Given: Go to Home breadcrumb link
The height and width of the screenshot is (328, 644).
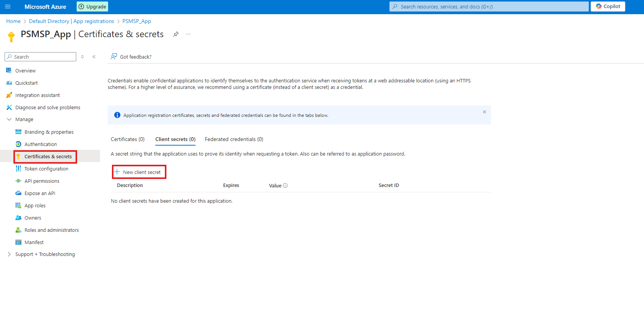Looking at the screenshot, I should coord(13,21).
